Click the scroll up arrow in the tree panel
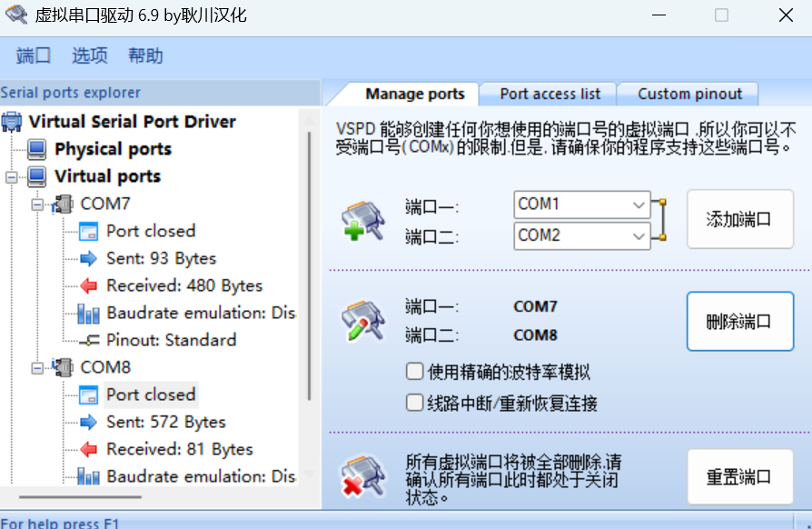The image size is (812, 529). [x=309, y=121]
